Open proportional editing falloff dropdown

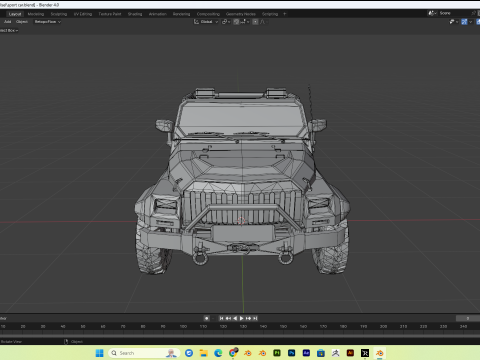(x=263, y=22)
